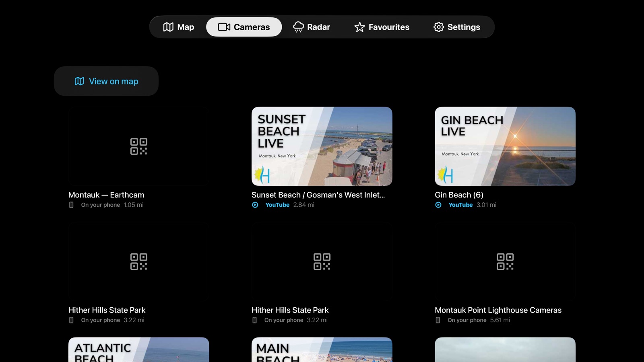This screenshot has height=362, width=644.
Task: Select the Cameras tab
Action: [x=244, y=27]
